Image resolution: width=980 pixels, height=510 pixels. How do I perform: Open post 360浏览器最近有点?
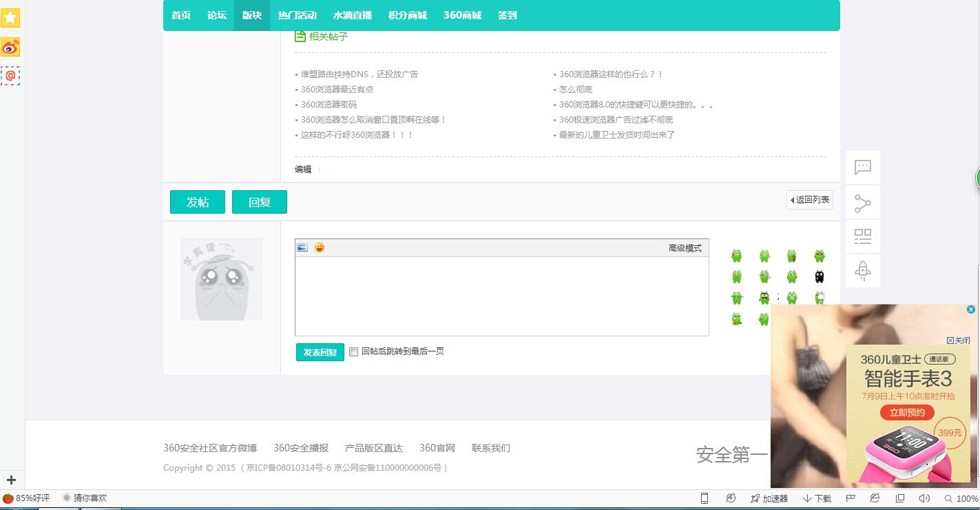[337, 89]
